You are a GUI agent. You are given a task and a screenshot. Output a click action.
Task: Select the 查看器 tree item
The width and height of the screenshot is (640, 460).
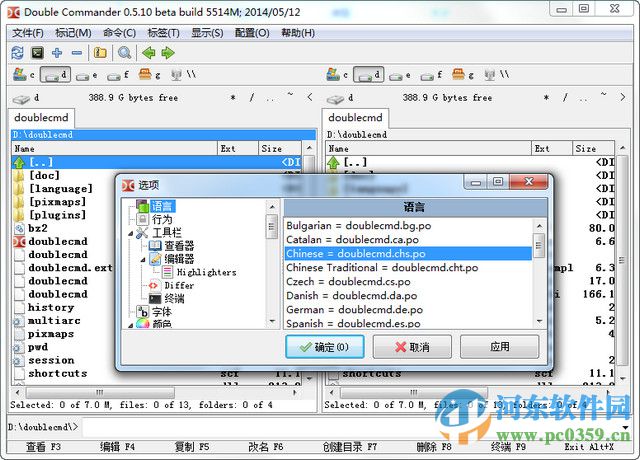pyautogui.click(x=179, y=246)
